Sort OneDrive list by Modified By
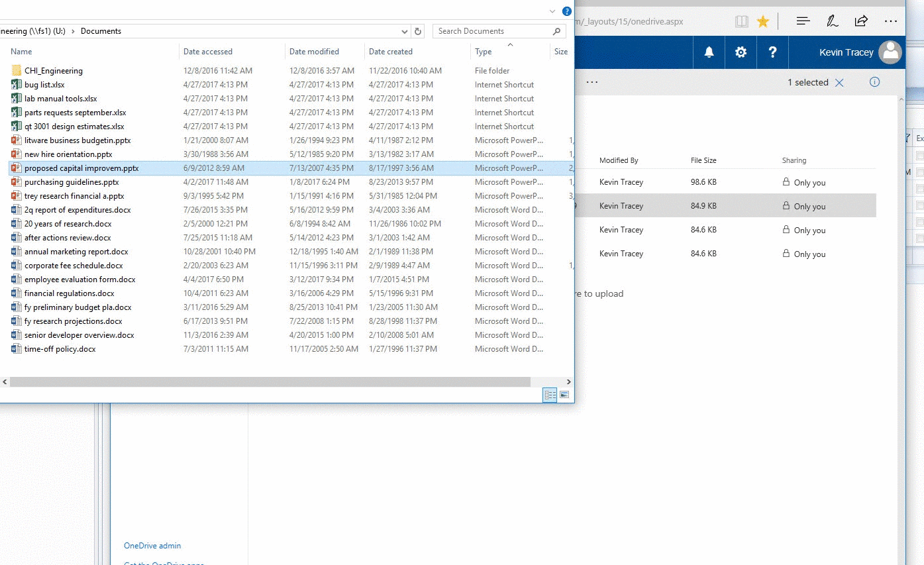 tap(619, 160)
